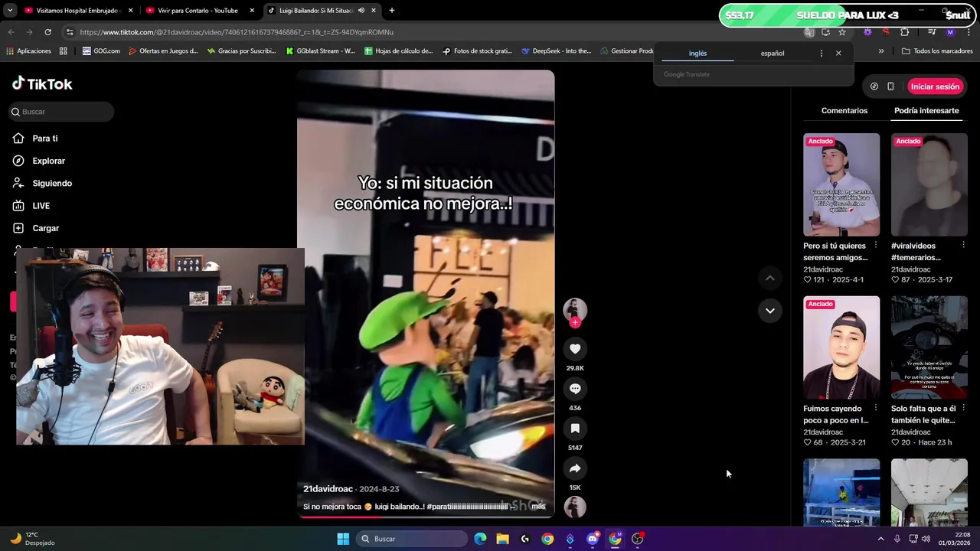Go to the Siguiendo section

pyautogui.click(x=42, y=184)
